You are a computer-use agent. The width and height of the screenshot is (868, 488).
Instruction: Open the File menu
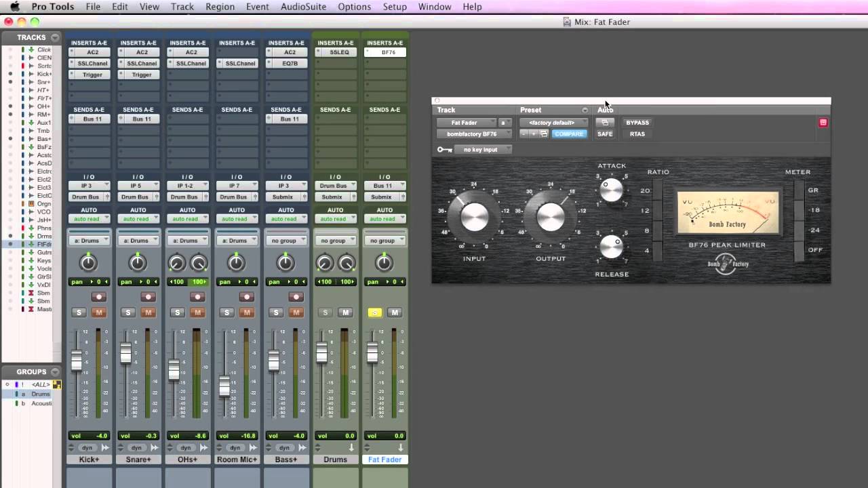point(93,7)
